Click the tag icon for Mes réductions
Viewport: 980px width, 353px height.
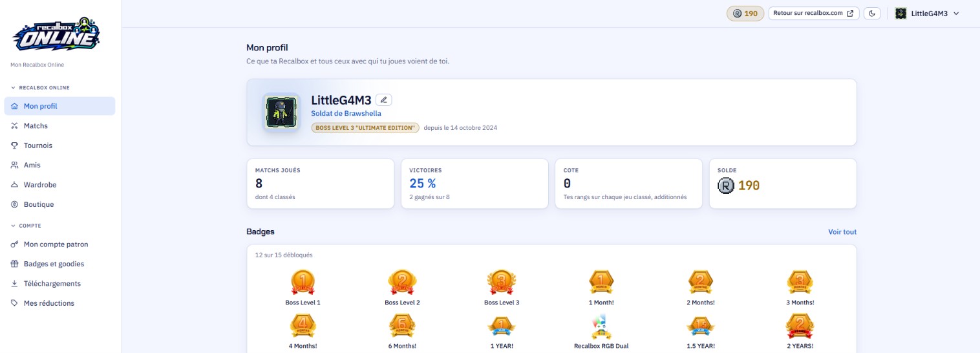[x=15, y=303]
